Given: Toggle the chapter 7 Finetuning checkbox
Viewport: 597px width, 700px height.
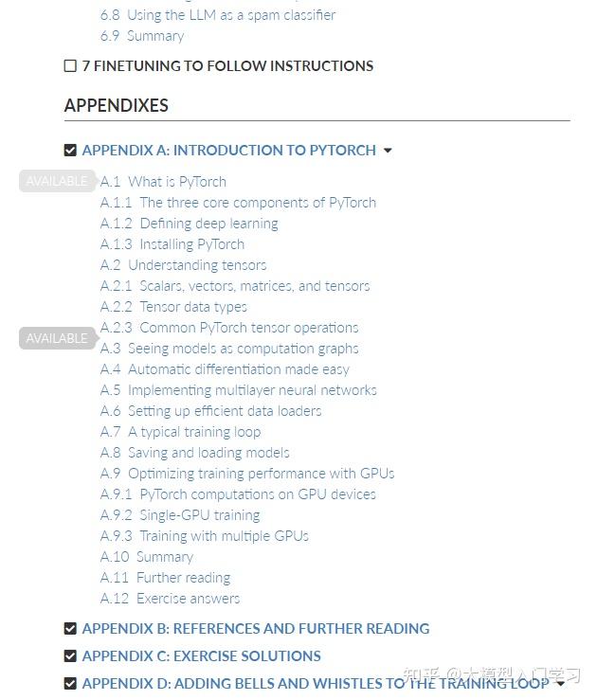Looking at the screenshot, I should (x=70, y=66).
